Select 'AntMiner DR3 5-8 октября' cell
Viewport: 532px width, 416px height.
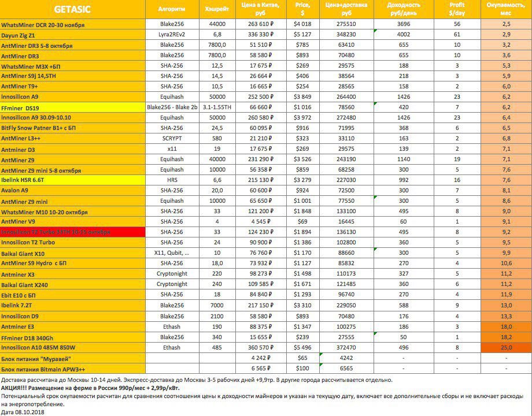pyautogui.click(x=73, y=45)
